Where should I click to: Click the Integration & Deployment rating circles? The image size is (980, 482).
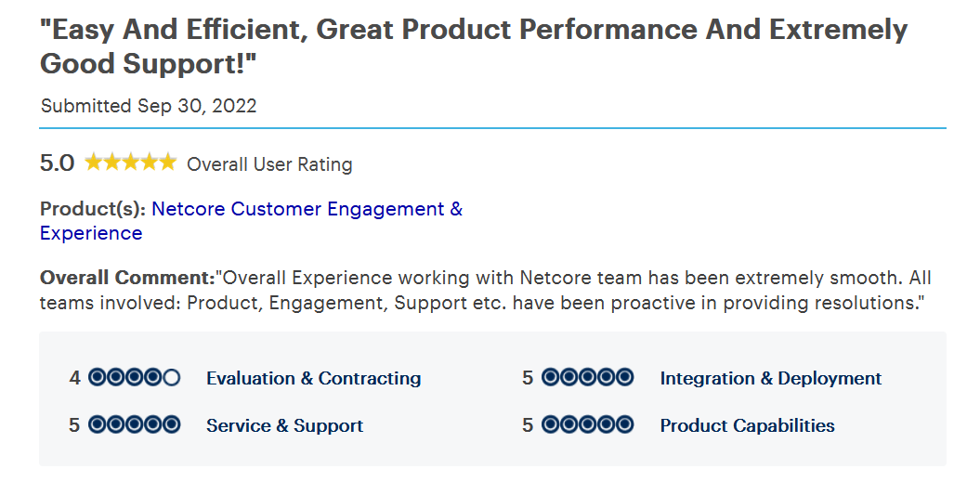(x=587, y=378)
